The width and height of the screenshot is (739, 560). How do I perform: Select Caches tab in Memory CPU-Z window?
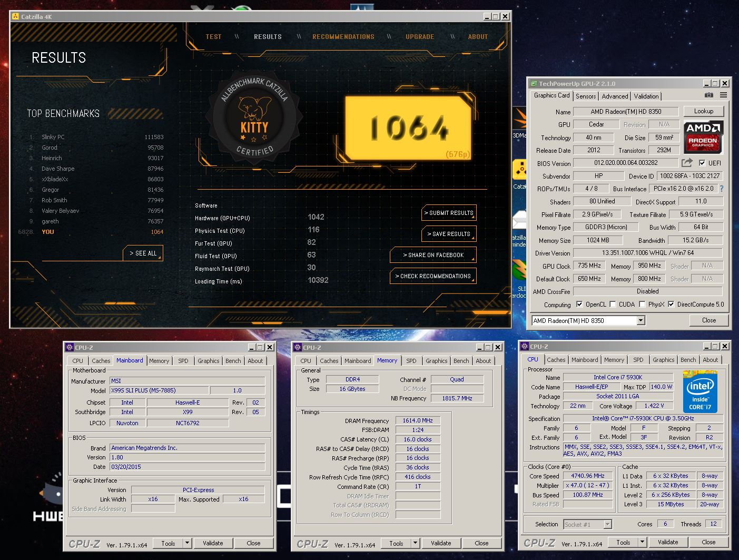pos(329,361)
